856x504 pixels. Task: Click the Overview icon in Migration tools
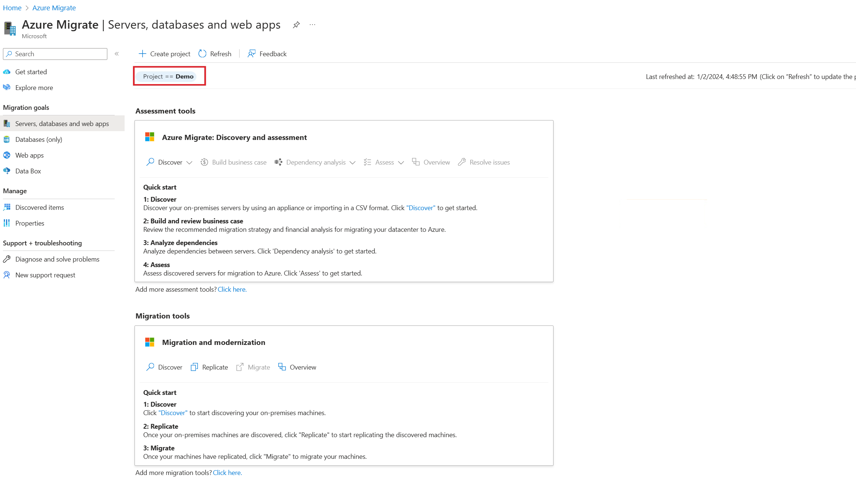[x=282, y=367]
